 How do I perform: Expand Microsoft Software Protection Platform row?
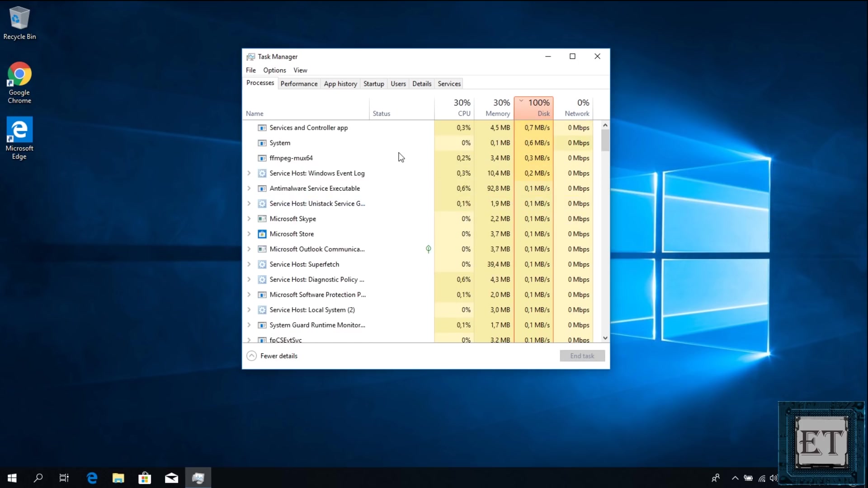[249, 295]
